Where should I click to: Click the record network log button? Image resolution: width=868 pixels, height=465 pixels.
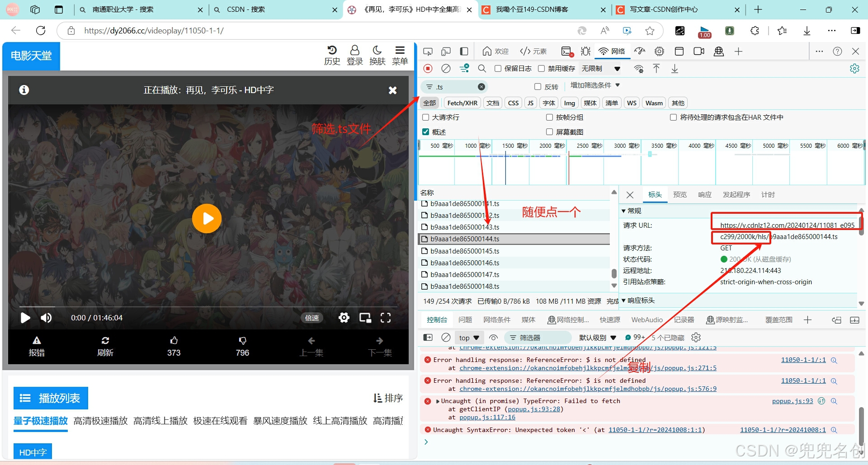click(x=428, y=69)
